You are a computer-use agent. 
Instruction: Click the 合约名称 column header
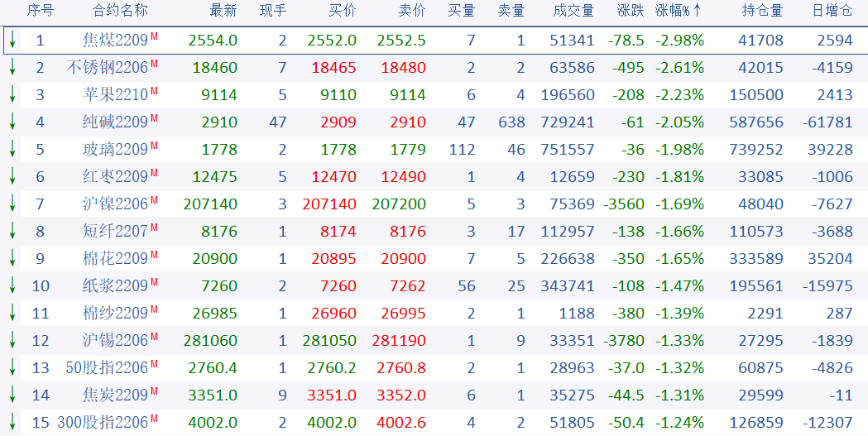click(120, 11)
